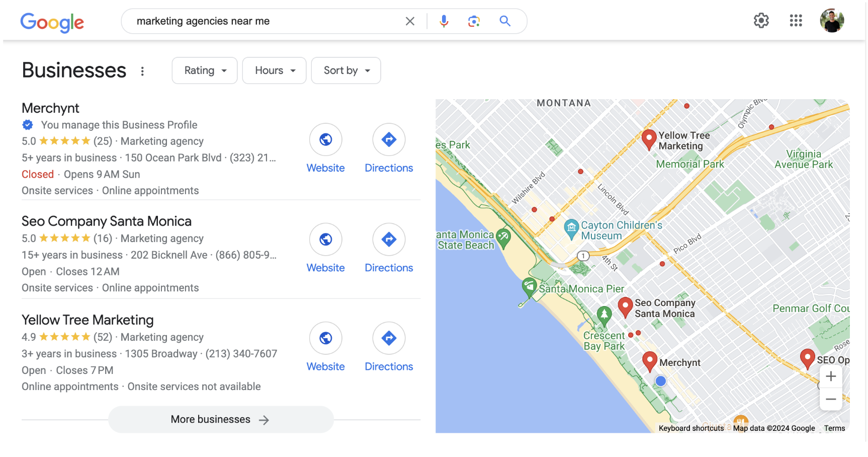This screenshot has width=868, height=457.
Task: Zoom in the map with plus button
Action: point(831,376)
